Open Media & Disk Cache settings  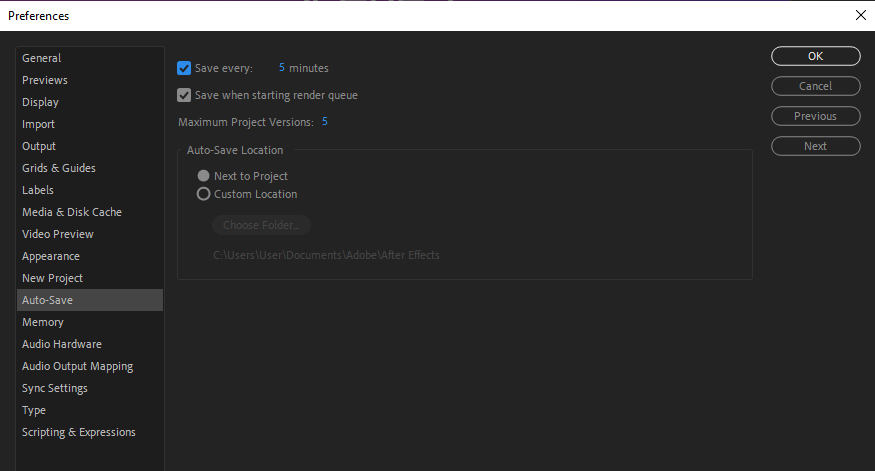89,212
